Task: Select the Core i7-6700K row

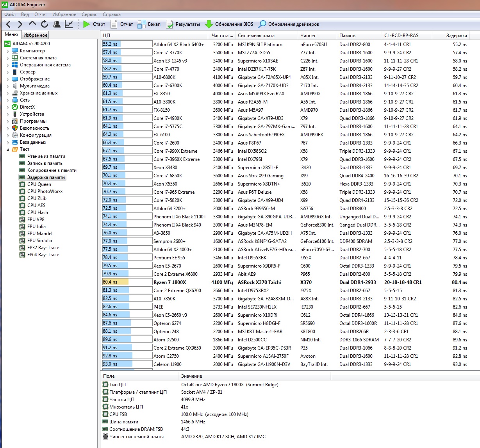Action: 285,85
